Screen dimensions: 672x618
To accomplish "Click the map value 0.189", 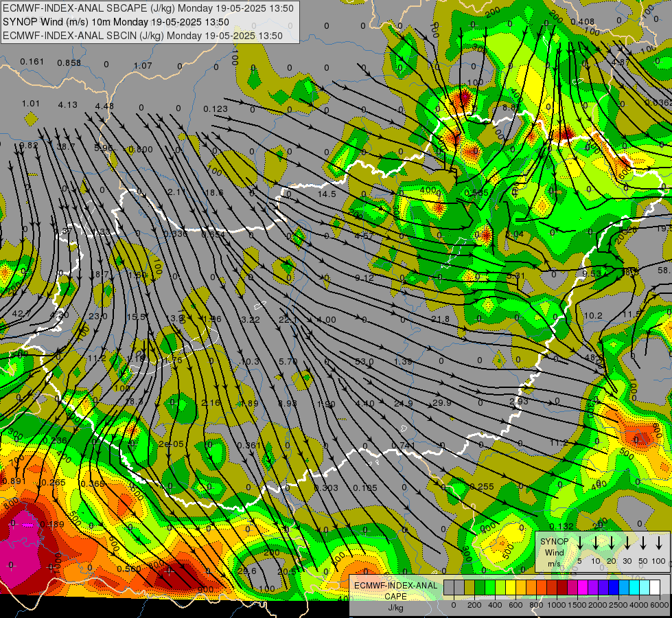I will tap(52, 524).
